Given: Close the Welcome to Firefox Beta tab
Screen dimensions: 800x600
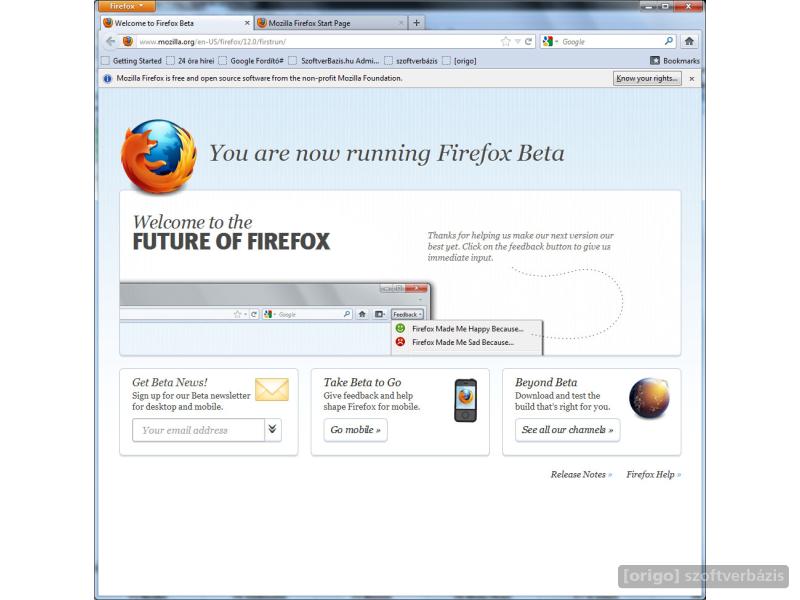Looking at the screenshot, I should coord(247,23).
